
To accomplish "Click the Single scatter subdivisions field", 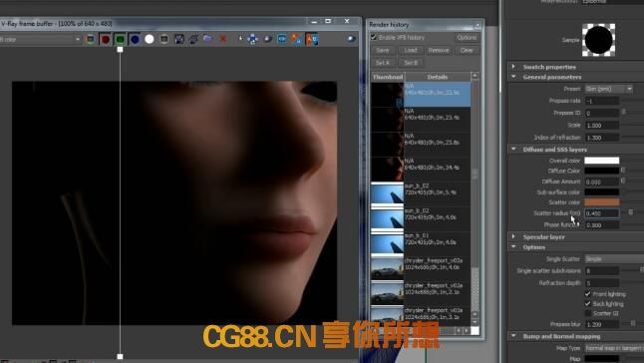I will tap(602, 271).
